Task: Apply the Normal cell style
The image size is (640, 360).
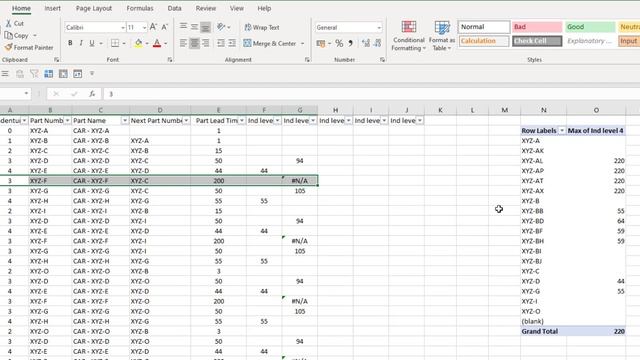Action: pyautogui.click(x=484, y=27)
